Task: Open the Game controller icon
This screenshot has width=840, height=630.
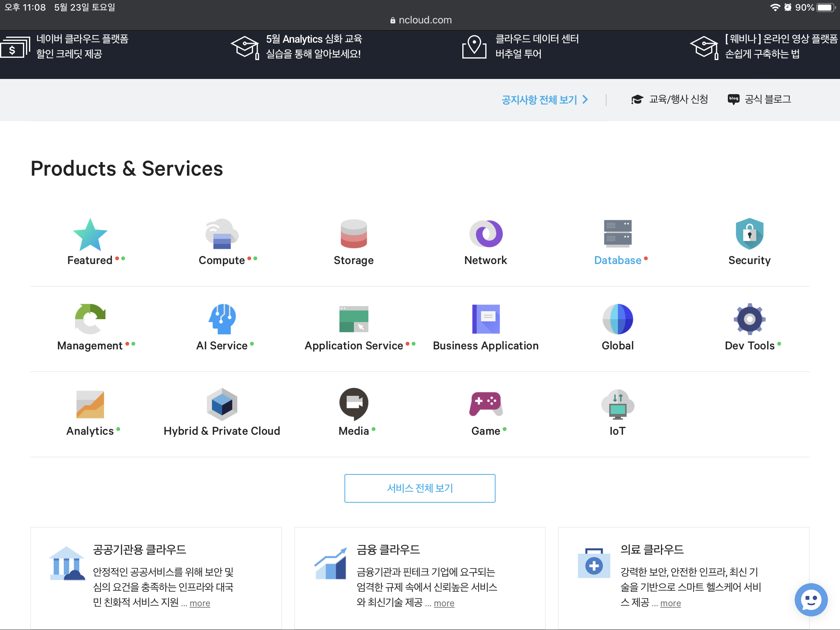Action: [486, 405]
